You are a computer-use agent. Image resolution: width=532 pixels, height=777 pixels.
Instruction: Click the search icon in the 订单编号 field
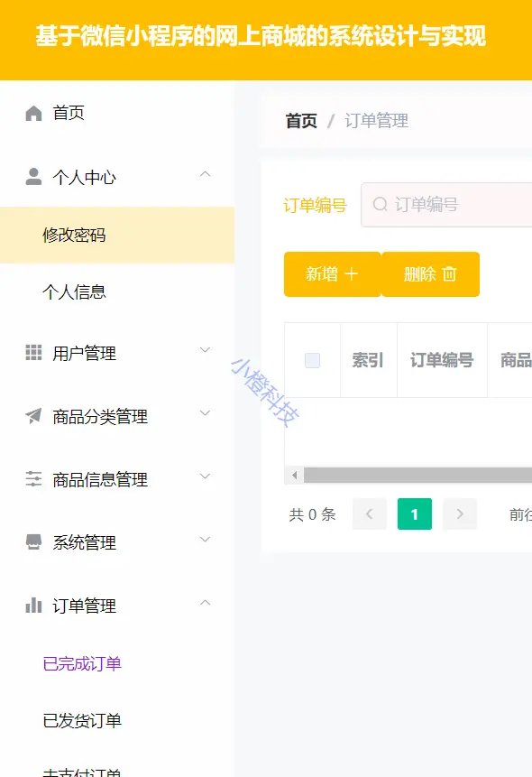click(x=380, y=204)
